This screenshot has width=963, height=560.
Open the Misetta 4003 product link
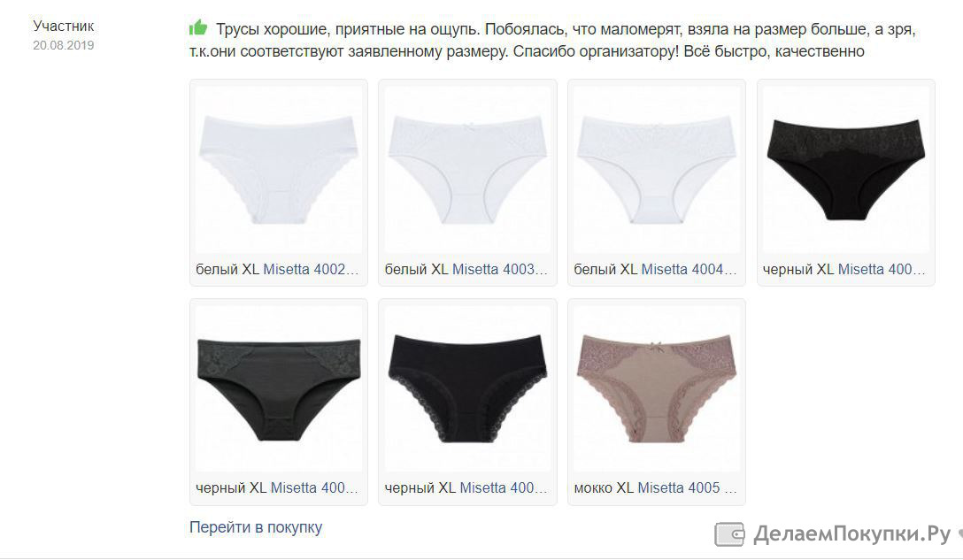point(500,270)
